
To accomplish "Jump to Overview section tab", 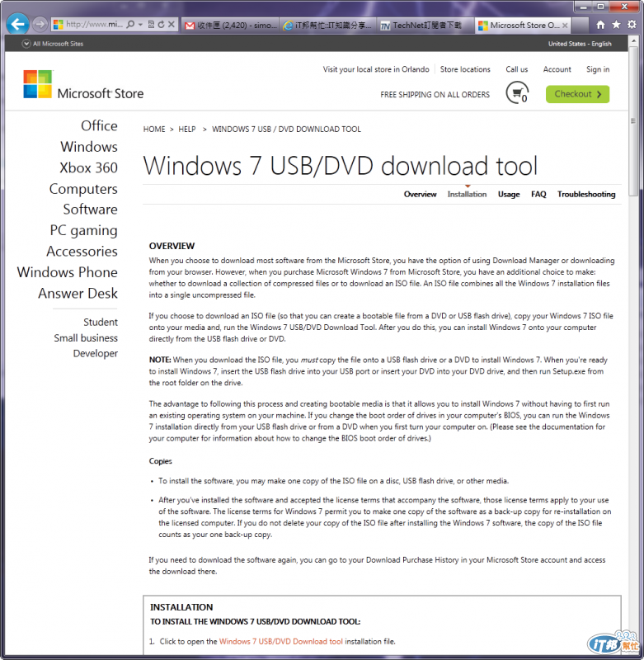I will click(421, 194).
